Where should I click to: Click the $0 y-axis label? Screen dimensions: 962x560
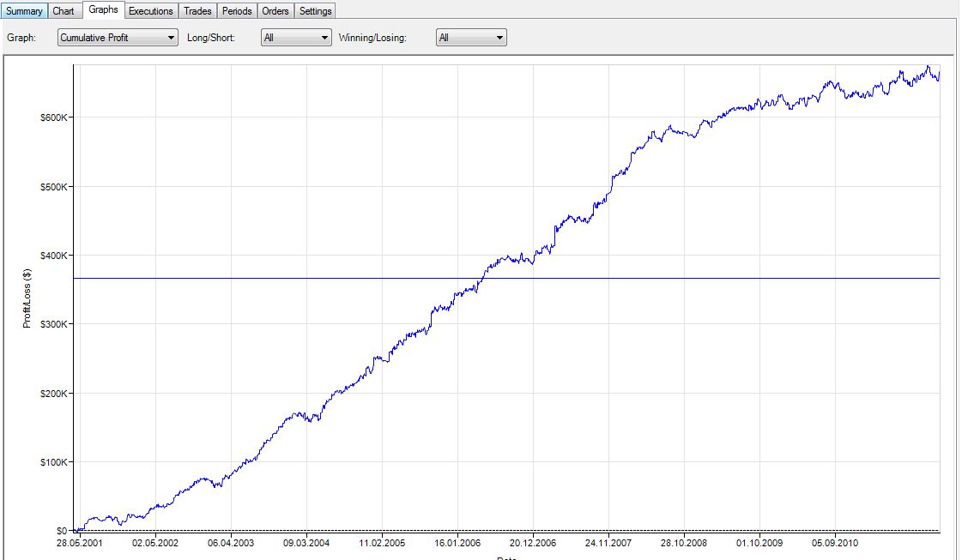tap(61, 531)
